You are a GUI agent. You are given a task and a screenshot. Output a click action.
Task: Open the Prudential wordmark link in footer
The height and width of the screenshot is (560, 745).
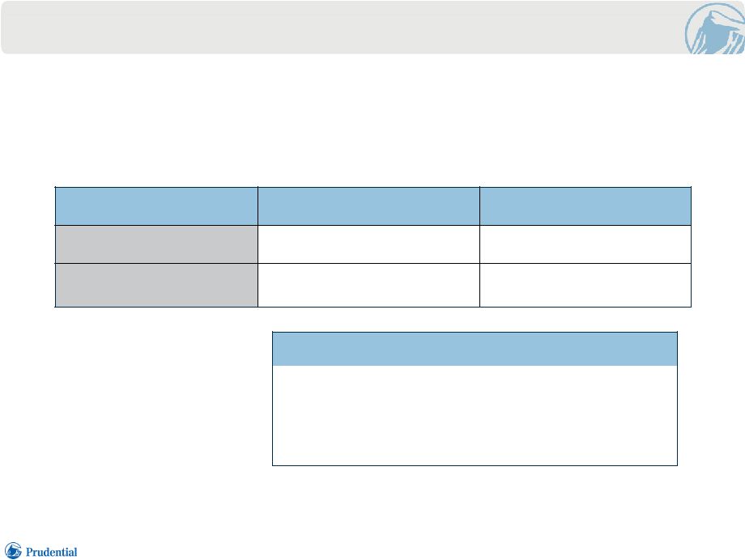click(x=51, y=552)
